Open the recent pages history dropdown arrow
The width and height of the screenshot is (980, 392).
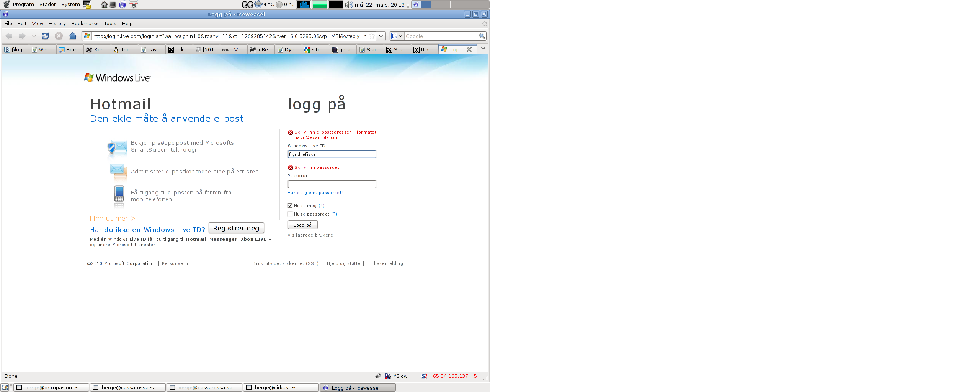pos(34,36)
